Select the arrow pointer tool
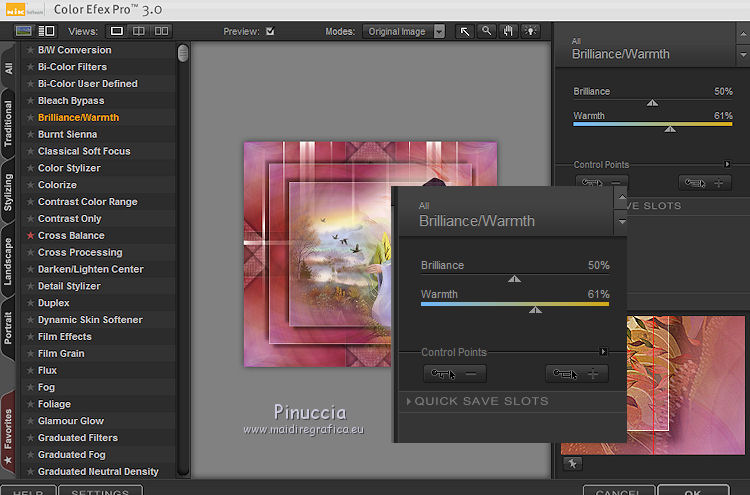Image resolution: width=750 pixels, height=495 pixels. coord(464,32)
